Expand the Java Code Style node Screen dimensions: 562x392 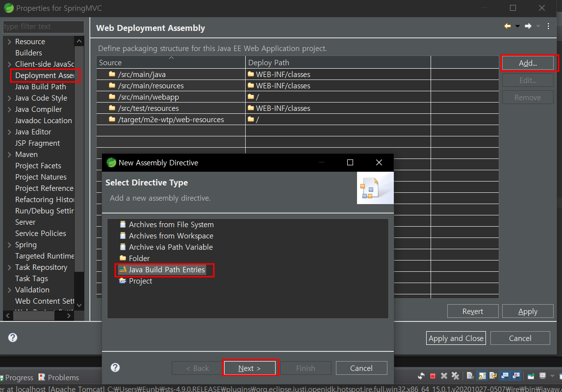pyautogui.click(x=9, y=98)
